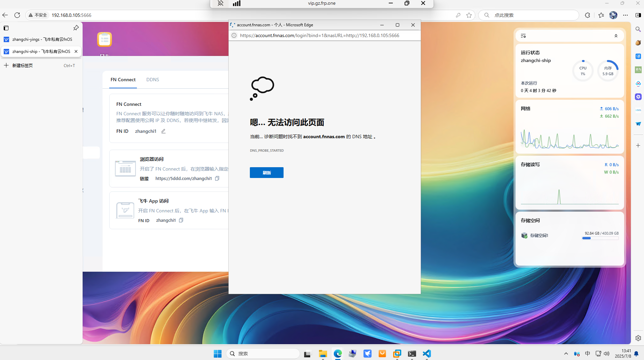Copy the 5ddd.com/zhangchi1 link
The height and width of the screenshot is (360, 644).
pos(217,178)
